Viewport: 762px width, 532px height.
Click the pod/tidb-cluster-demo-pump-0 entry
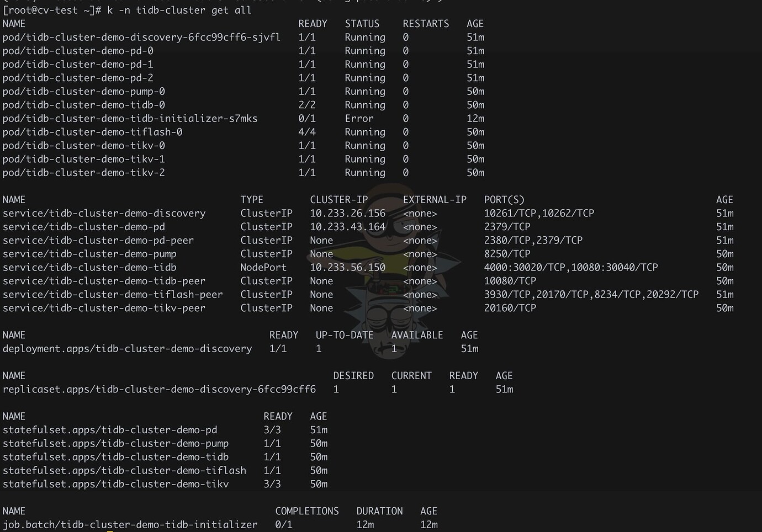(x=83, y=92)
